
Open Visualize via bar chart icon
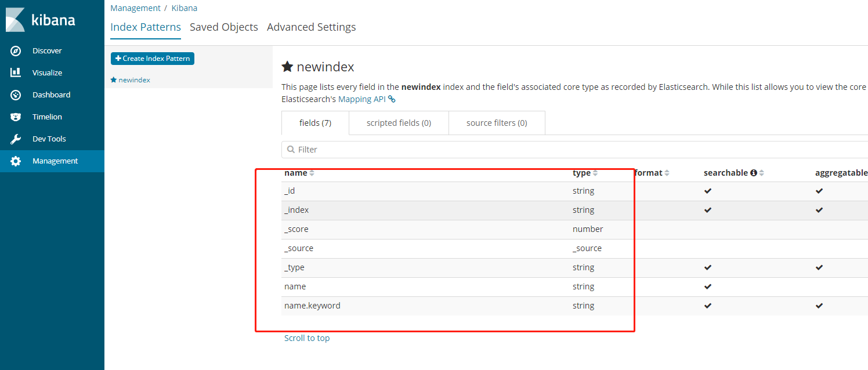[16, 73]
